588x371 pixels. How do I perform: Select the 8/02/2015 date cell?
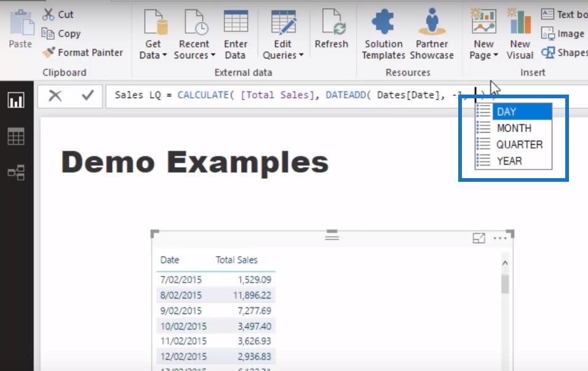[x=181, y=295]
